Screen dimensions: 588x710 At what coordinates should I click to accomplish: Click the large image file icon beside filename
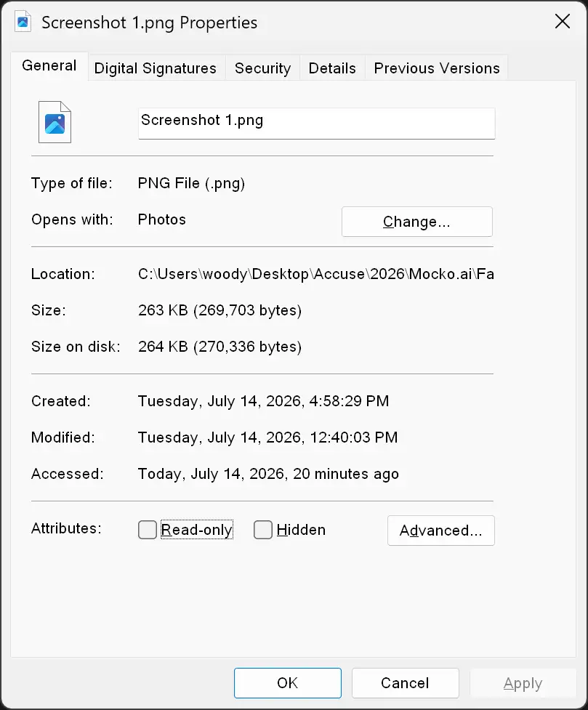point(55,122)
